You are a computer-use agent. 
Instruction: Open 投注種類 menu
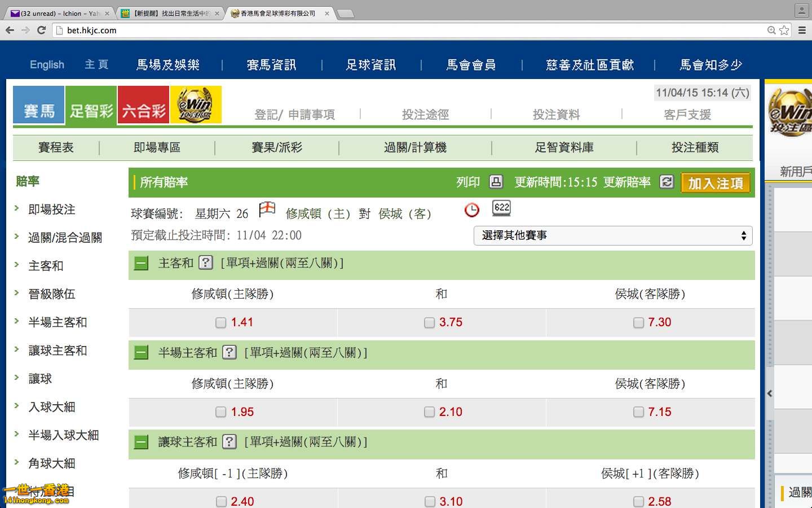coord(695,147)
